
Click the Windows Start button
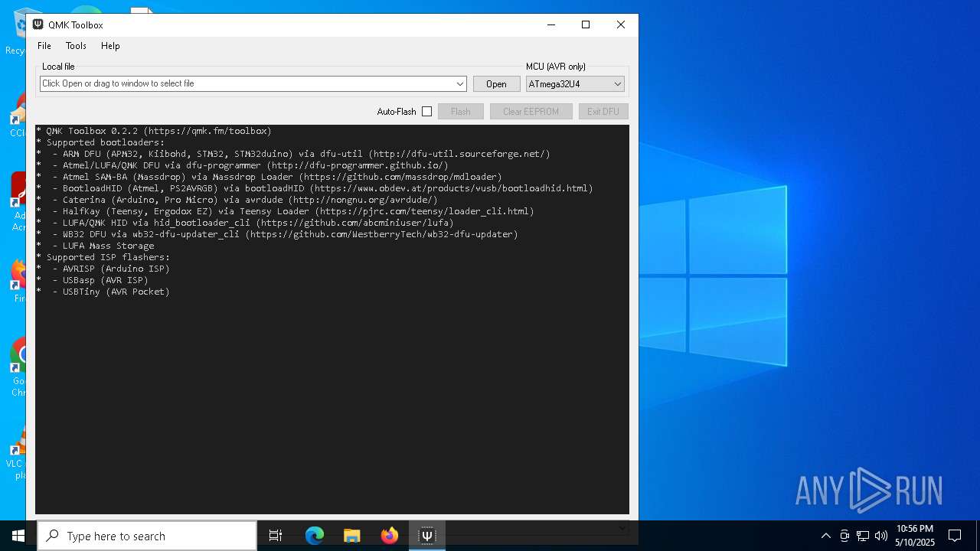point(18,536)
